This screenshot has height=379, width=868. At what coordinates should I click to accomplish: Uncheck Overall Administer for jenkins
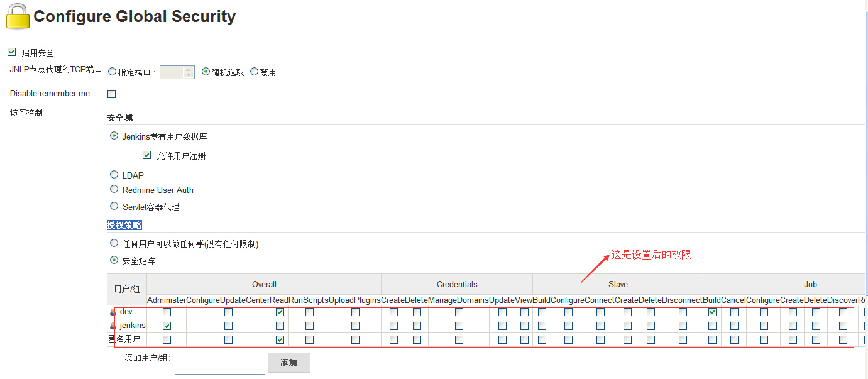tap(167, 326)
